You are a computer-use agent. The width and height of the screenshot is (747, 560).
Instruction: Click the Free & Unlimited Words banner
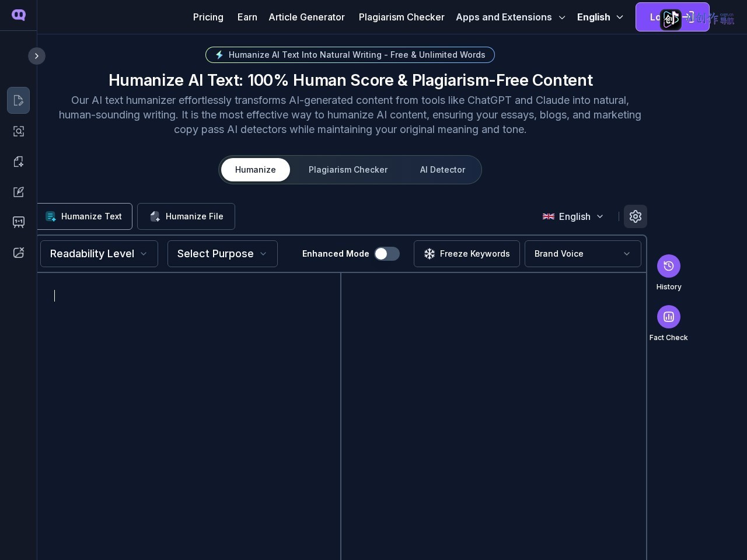click(x=350, y=55)
